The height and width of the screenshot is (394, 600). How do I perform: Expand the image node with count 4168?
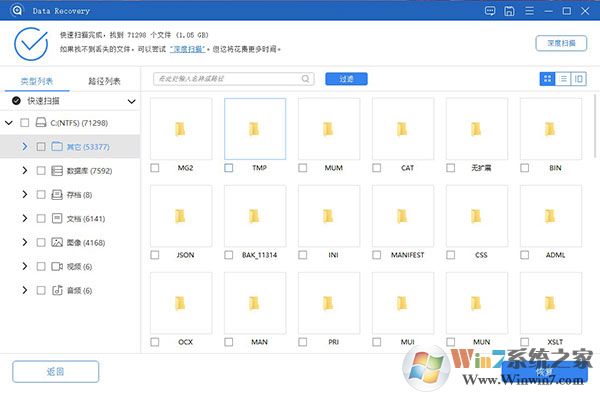25,242
